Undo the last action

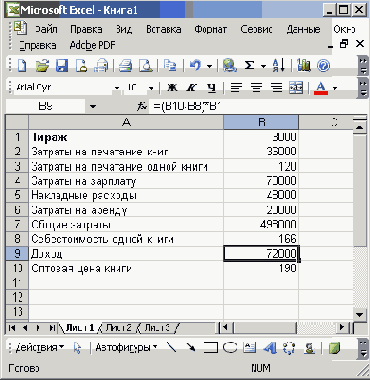[195, 66]
